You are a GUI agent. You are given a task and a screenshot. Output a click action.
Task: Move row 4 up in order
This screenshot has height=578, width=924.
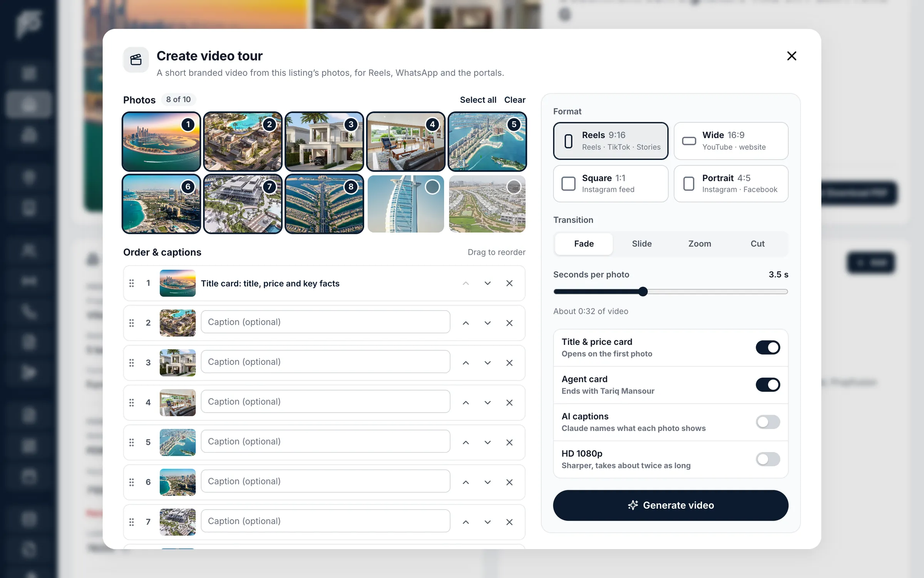[x=466, y=402]
